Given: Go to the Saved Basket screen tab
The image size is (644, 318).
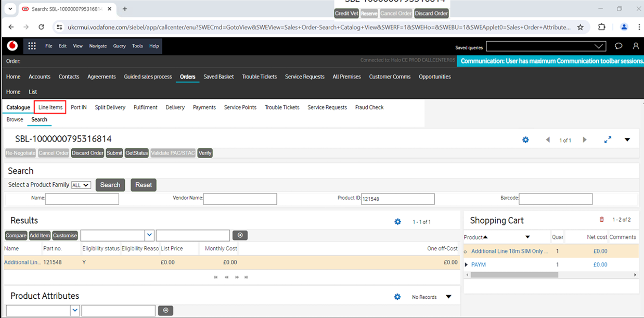Looking at the screenshot, I should [218, 77].
